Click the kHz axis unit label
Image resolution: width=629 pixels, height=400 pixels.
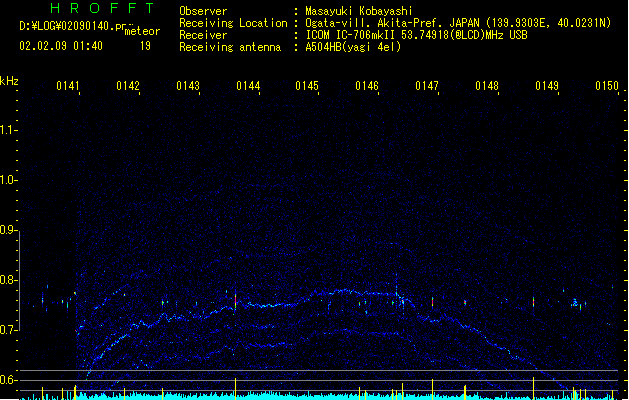pyautogui.click(x=9, y=81)
